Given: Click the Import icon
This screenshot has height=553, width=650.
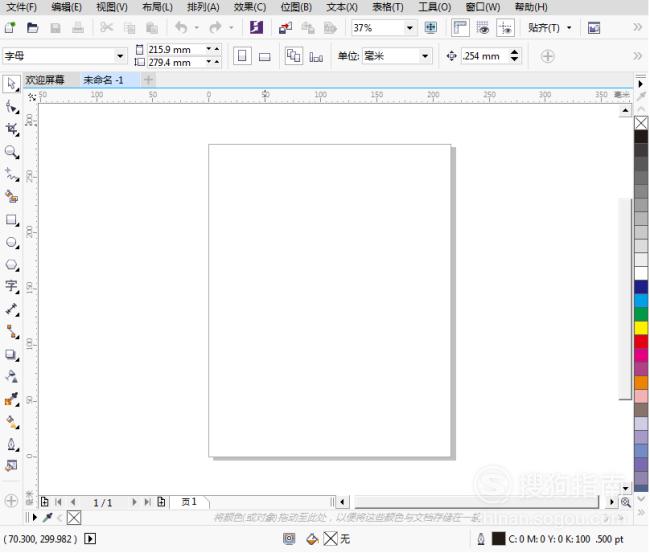Looking at the screenshot, I should click(285, 28).
